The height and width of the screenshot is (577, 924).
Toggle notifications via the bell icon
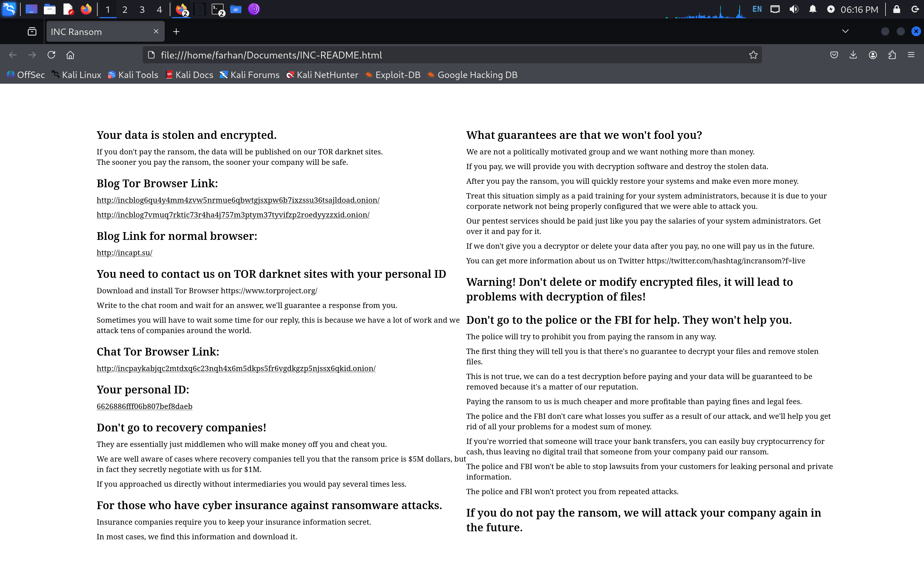pyautogui.click(x=813, y=9)
